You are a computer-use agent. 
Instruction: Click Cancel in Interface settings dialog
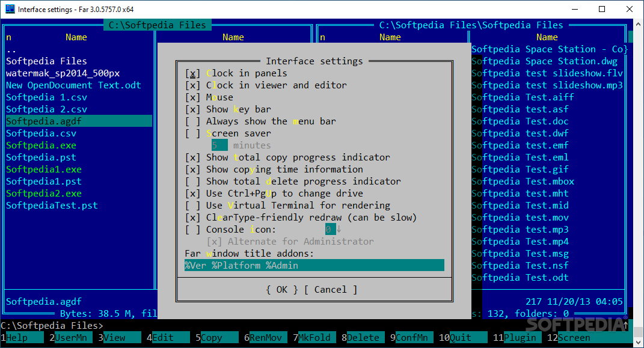331,290
